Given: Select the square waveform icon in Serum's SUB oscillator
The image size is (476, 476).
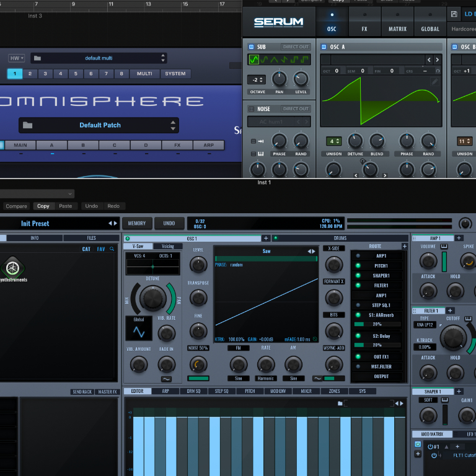Looking at the screenshot, I should (x=294, y=59).
